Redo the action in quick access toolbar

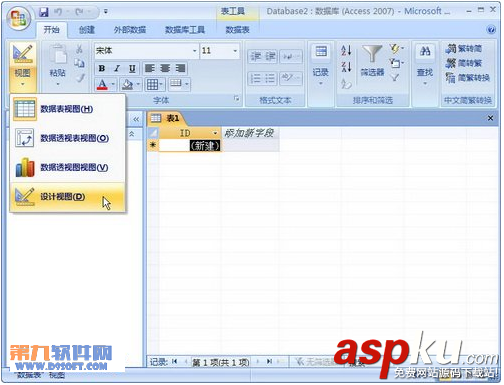pos(79,12)
